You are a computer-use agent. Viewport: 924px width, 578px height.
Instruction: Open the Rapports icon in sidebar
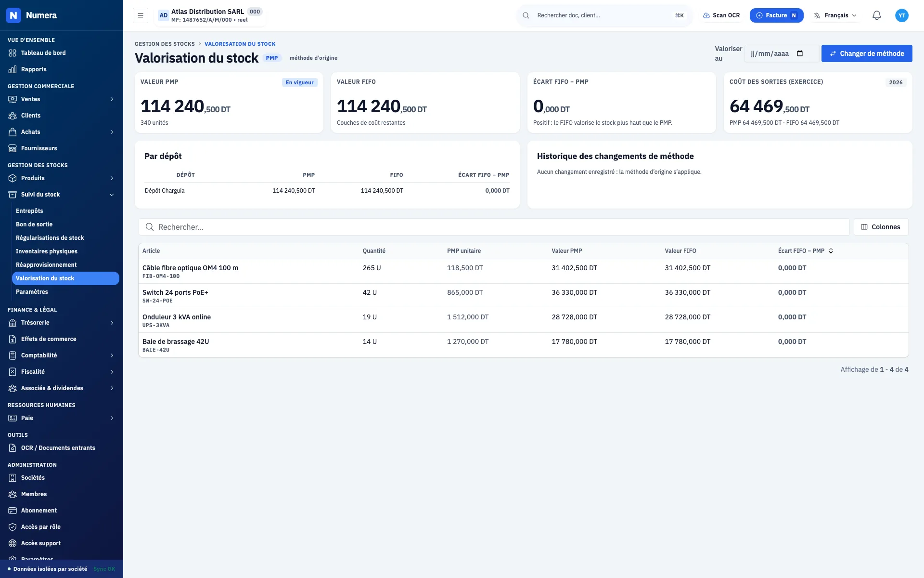13,69
